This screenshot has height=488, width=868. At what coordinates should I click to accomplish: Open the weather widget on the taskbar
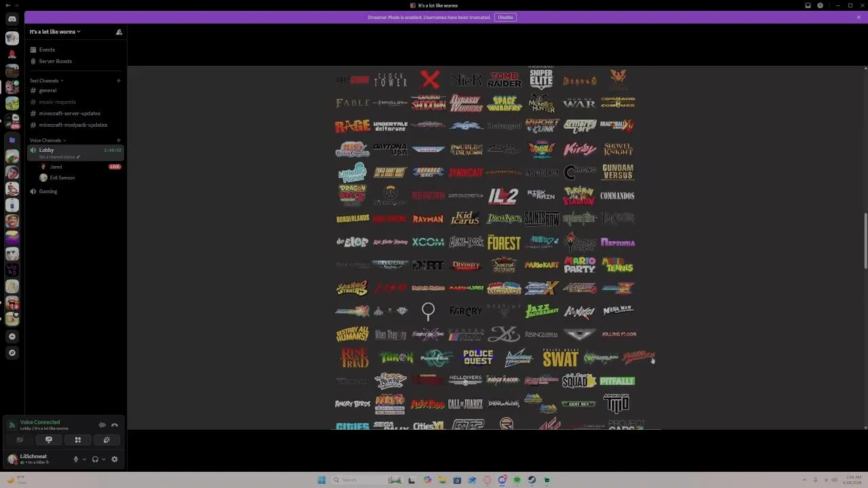[15, 480]
